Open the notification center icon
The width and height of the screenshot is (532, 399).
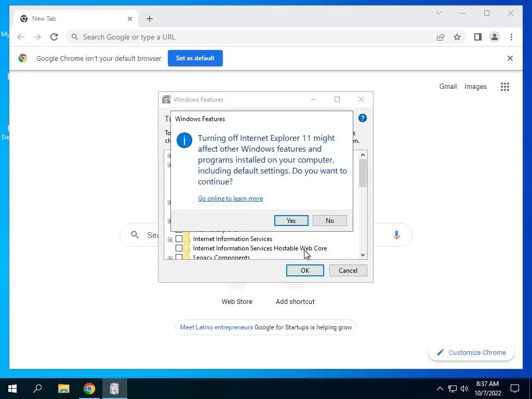click(x=515, y=389)
